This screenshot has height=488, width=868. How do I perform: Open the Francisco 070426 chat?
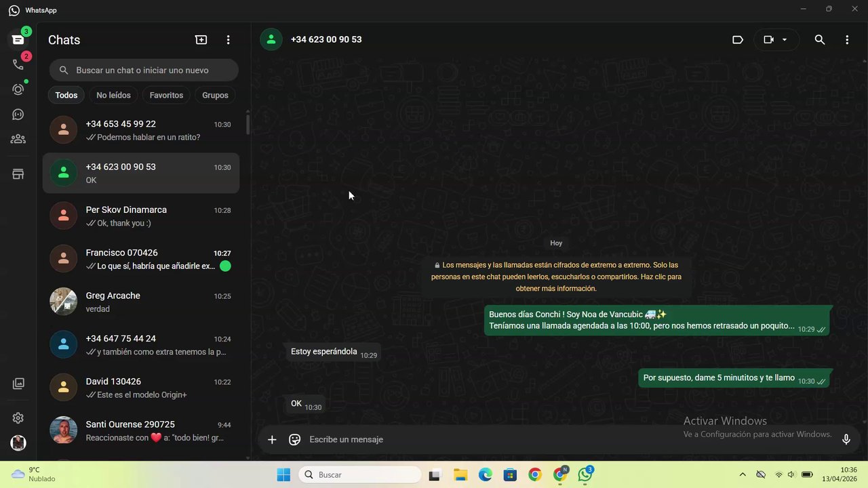[141, 259]
